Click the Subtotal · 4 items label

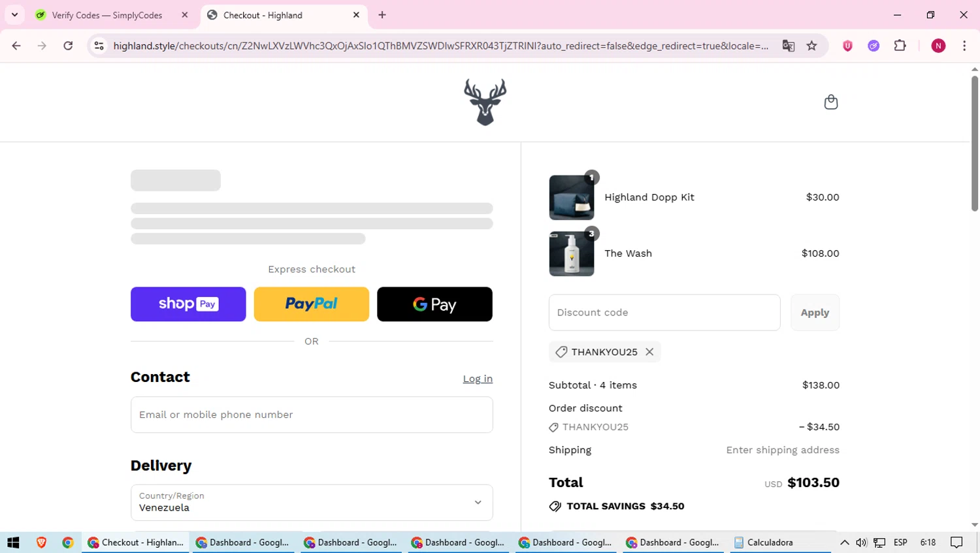593,385
